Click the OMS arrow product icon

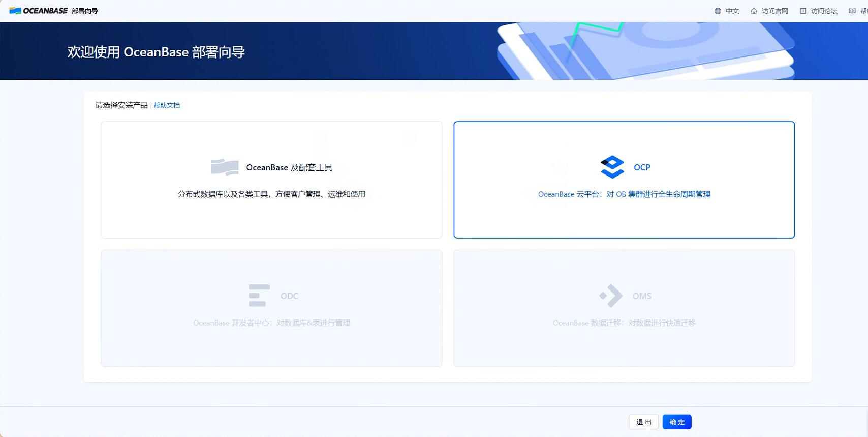(x=611, y=296)
